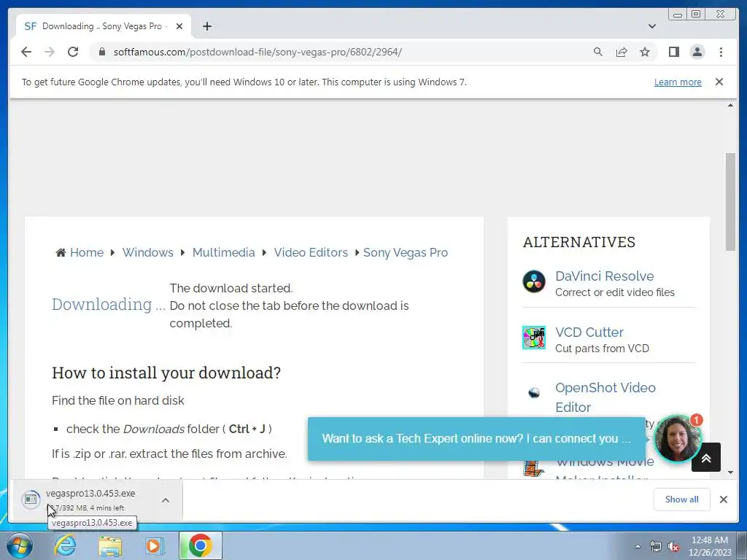Viewport: 747px width, 560px height.
Task: Open Windows Explorer from taskbar
Action: point(110,545)
